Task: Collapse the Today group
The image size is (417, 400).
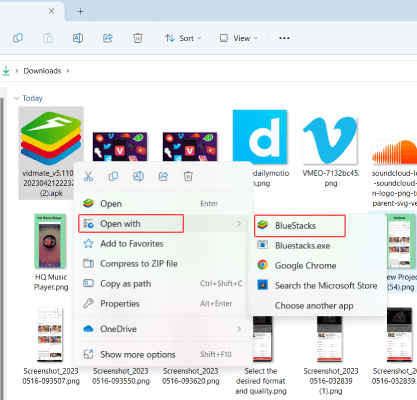Action: pos(16,98)
